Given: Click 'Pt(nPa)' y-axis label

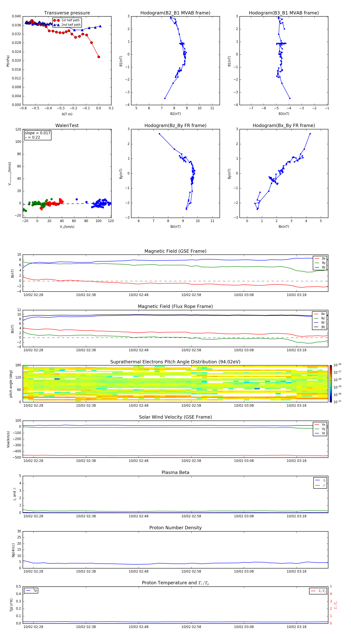Looking at the screenshot, I should (x=8, y=61).
